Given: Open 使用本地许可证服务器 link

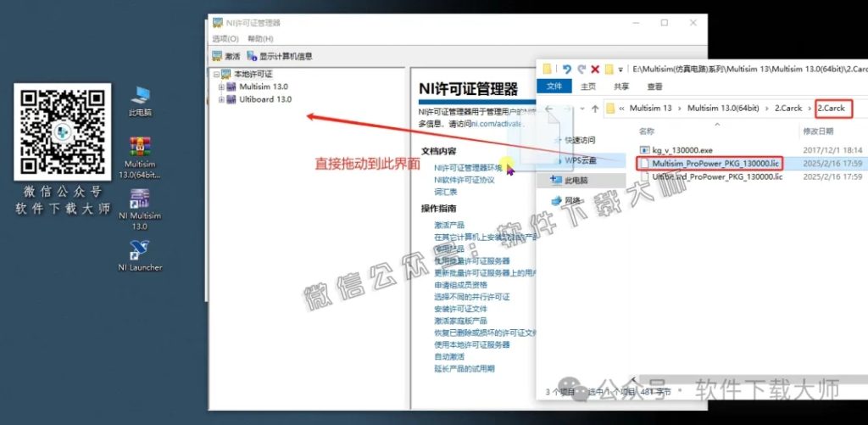Looking at the screenshot, I should pos(471,344).
